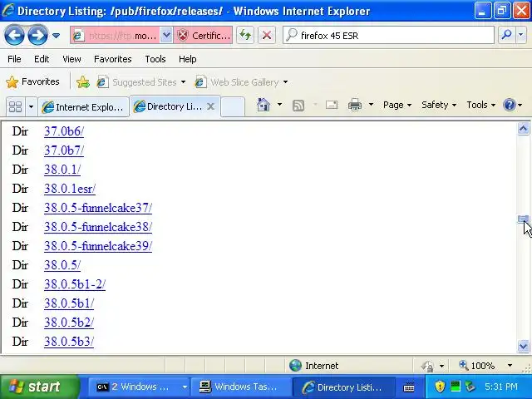532x399 pixels.
Task: Open the Favorites menu
Action: (113, 59)
